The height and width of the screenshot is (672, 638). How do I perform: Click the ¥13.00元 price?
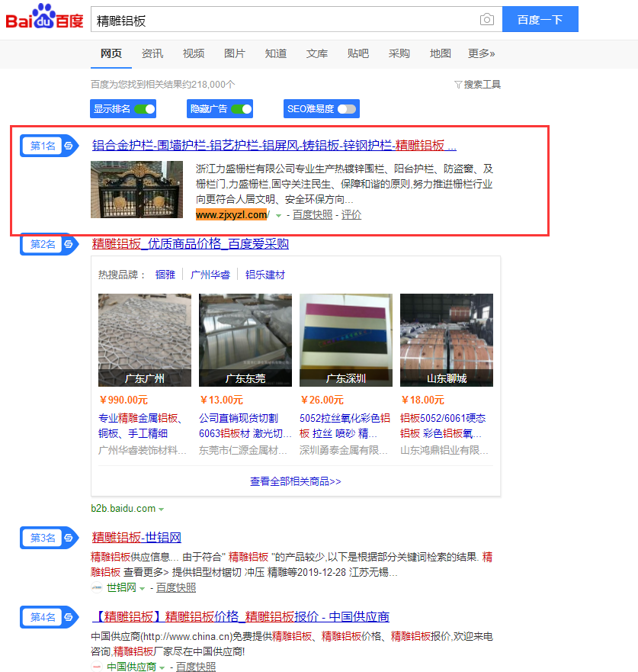pos(221,400)
